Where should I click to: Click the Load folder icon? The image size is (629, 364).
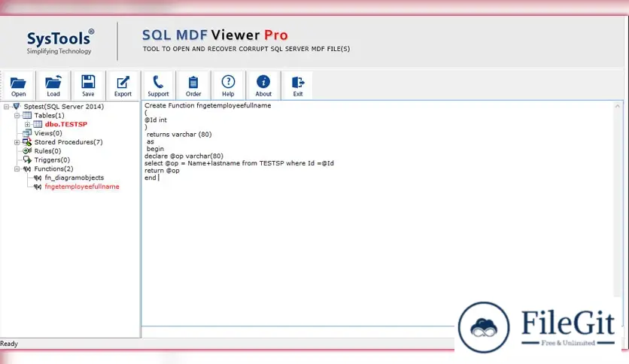tap(53, 82)
